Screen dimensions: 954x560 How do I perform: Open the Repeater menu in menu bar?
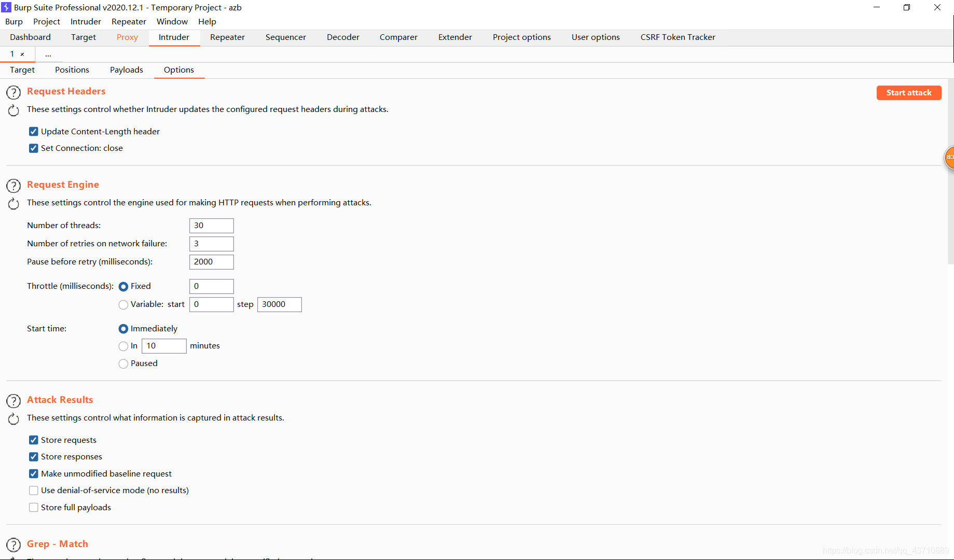click(x=129, y=21)
